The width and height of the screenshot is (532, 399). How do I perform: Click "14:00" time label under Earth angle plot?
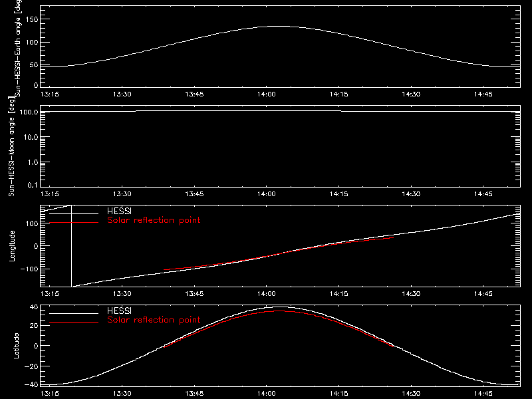[267, 94]
